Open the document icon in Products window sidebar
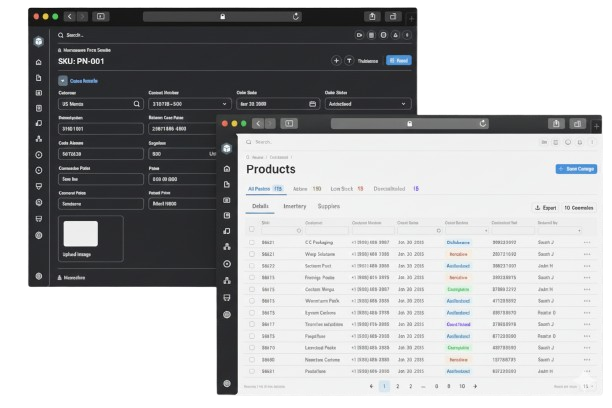612x408 pixels. [227, 184]
